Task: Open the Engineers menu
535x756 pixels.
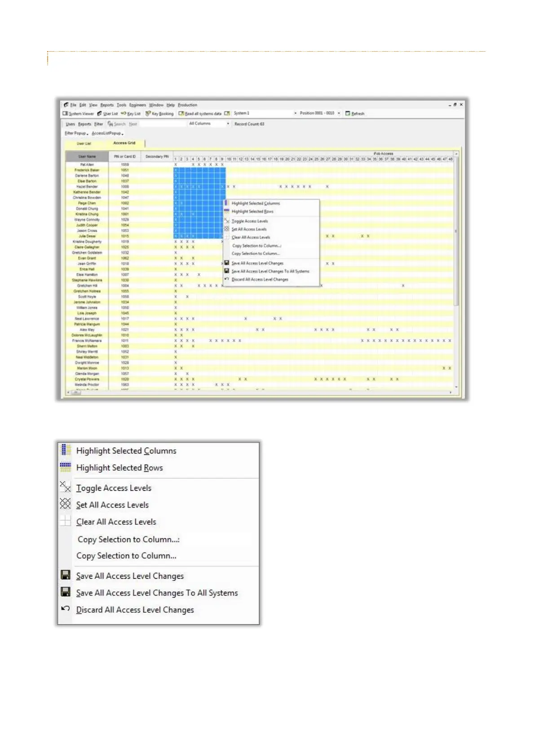Action: 137,105
